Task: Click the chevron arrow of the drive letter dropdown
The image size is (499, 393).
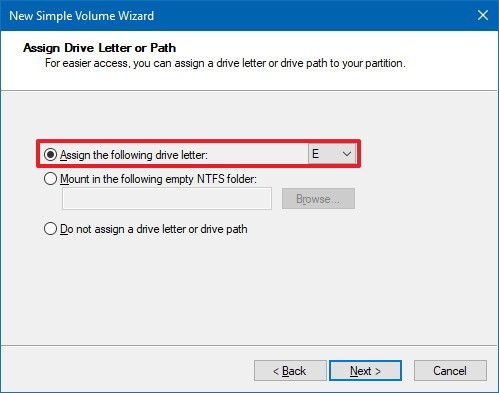Action: (347, 154)
